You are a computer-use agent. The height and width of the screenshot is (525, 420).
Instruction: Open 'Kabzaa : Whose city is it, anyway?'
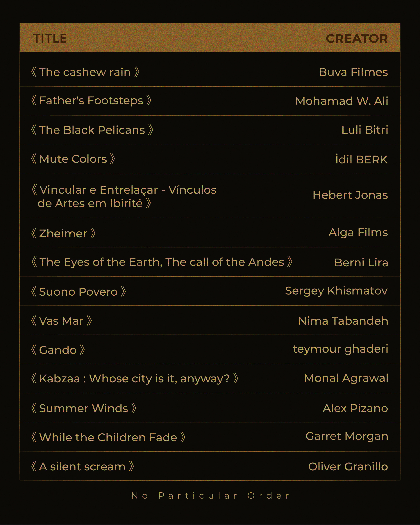click(135, 379)
